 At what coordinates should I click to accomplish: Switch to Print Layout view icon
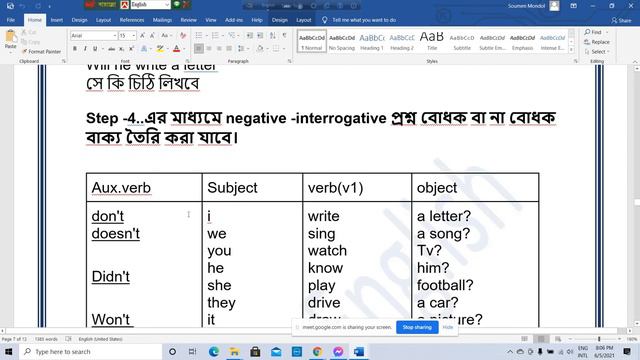[541, 339]
